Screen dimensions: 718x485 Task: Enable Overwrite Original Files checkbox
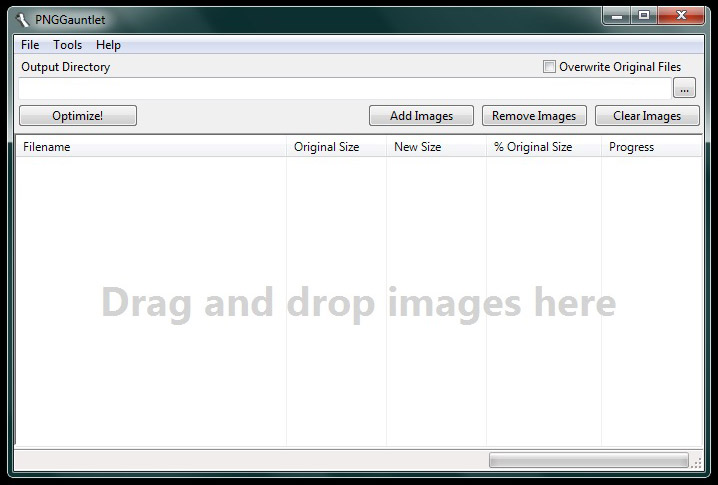pos(549,66)
